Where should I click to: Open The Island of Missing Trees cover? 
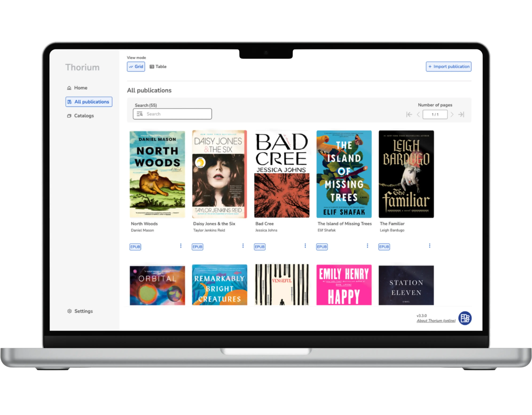(344, 174)
